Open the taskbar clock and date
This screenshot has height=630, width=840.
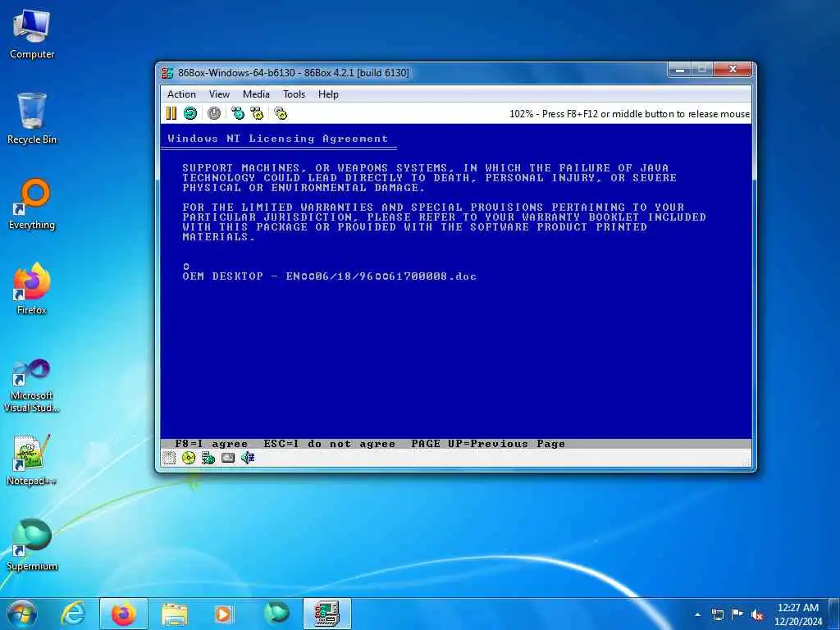coord(797,614)
